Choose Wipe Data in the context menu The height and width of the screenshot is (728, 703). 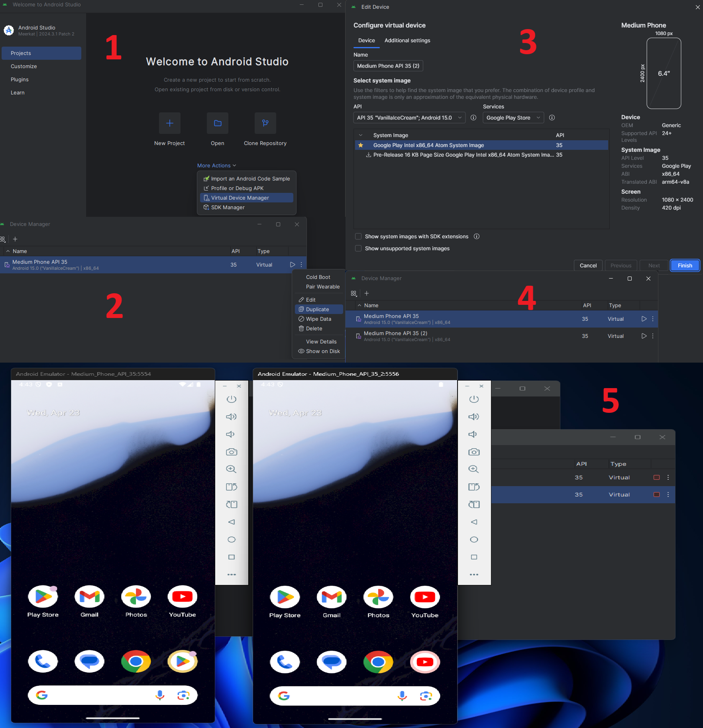pyautogui.click(x=319, y=319)
